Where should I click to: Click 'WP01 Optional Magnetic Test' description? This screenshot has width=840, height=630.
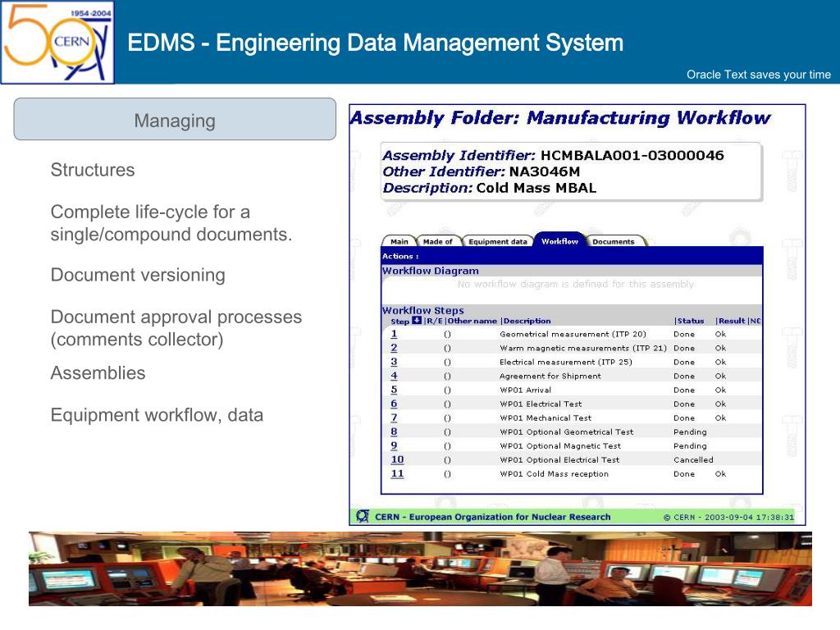point(560,445)
